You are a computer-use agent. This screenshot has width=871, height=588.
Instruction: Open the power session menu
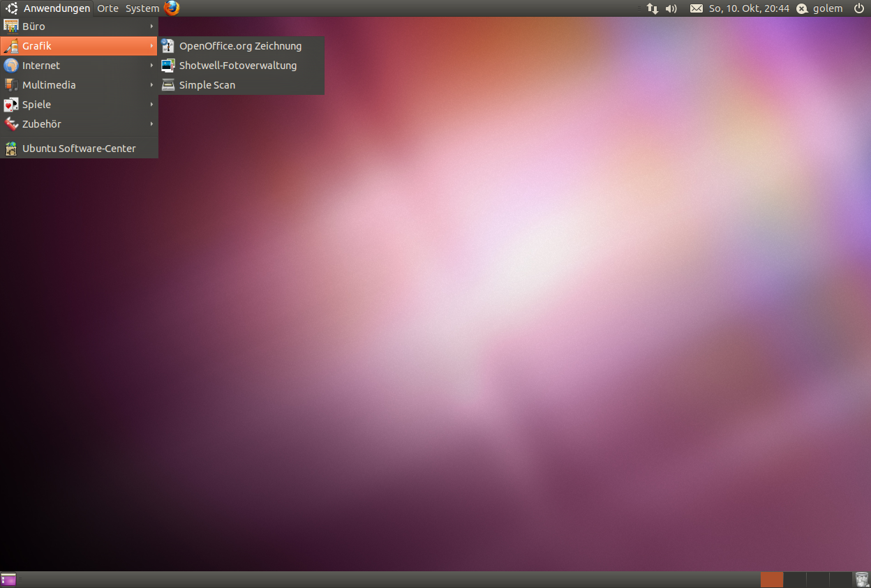(858, 8)
